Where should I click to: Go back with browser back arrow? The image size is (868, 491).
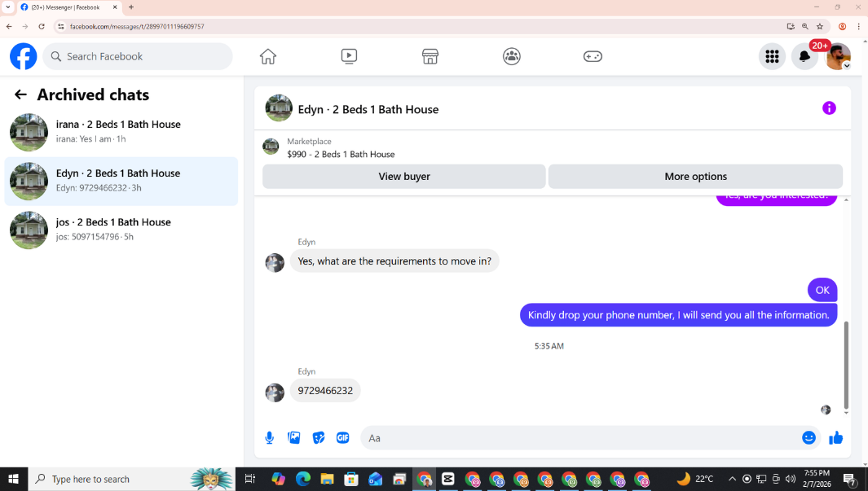[x=9, y=26]
